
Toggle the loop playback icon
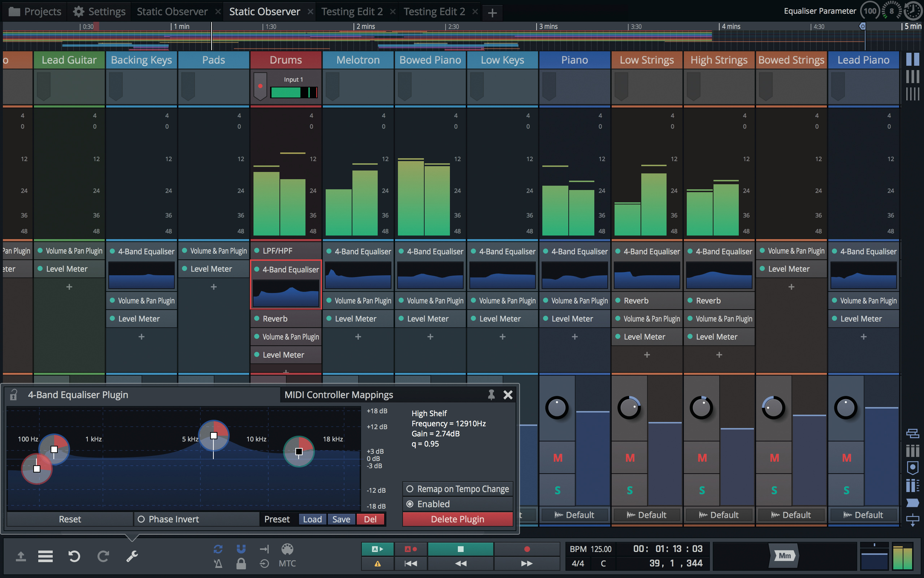[218, 549]
